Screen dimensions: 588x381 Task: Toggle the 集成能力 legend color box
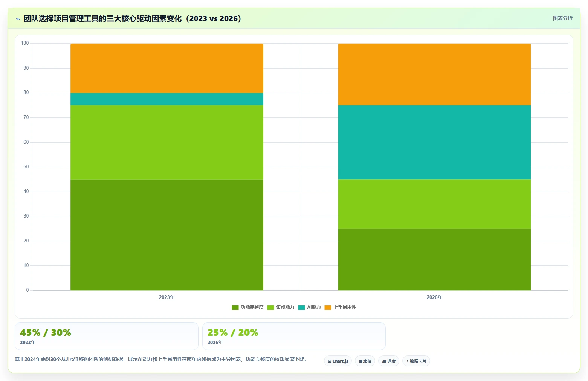pyautogui.click(x=270, y=308)
